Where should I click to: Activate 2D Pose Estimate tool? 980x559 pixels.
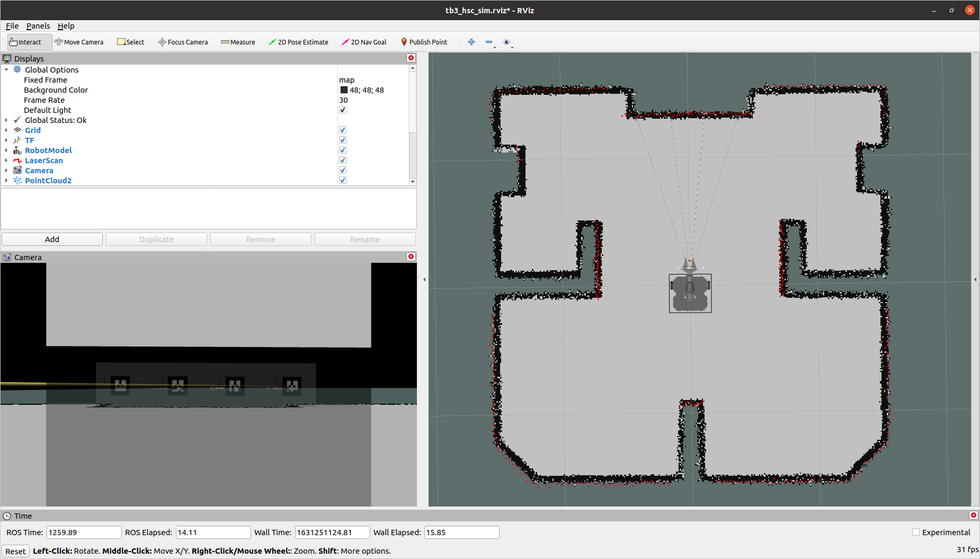(298, 42)
